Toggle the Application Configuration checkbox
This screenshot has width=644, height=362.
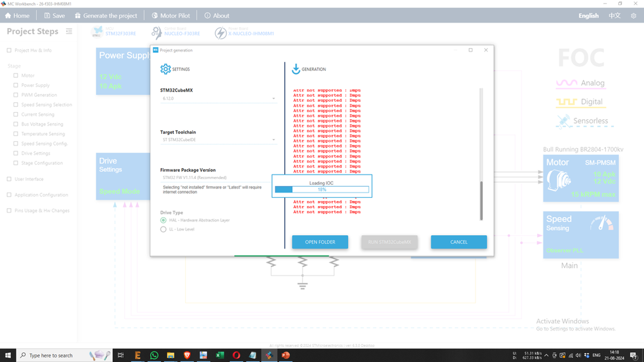[9, 195]
